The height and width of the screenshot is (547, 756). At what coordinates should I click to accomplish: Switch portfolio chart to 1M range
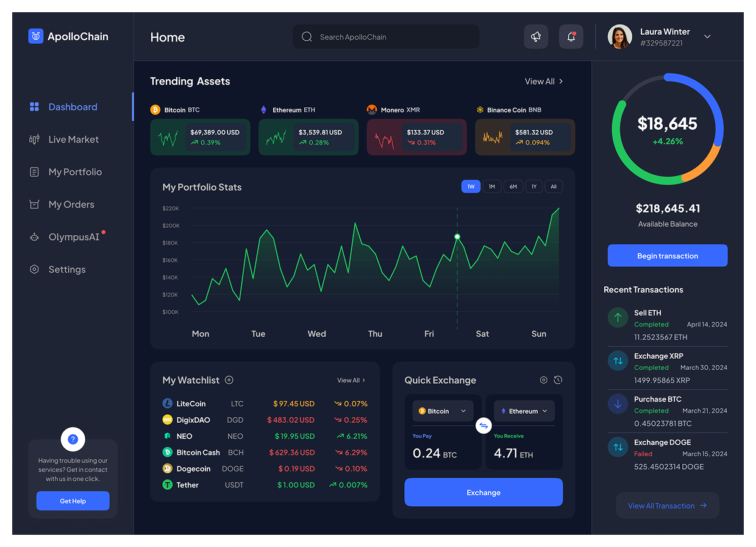pos(492,186)
